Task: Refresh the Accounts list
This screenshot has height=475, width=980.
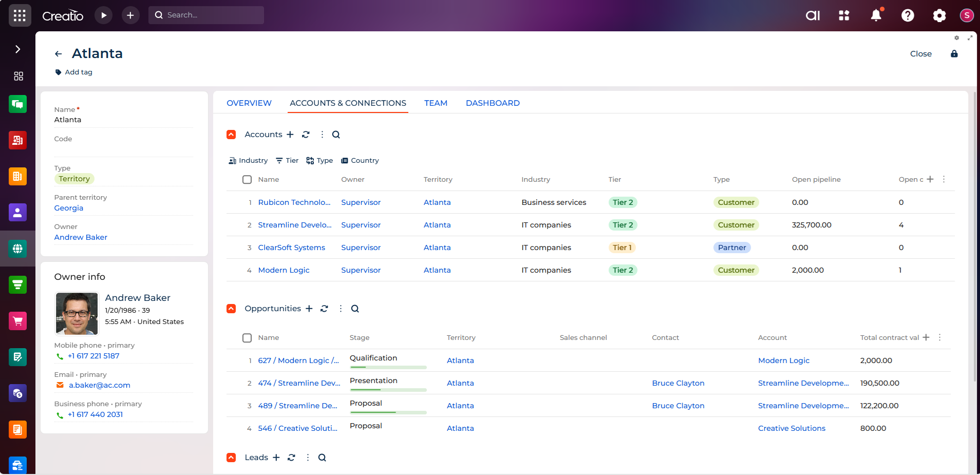Action: pyautogui.click(x=306, y=135)
